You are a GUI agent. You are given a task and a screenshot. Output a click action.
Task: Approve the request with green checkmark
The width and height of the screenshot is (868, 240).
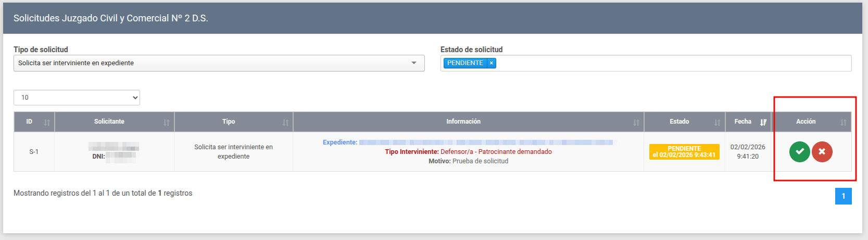(x=799, y=152)
